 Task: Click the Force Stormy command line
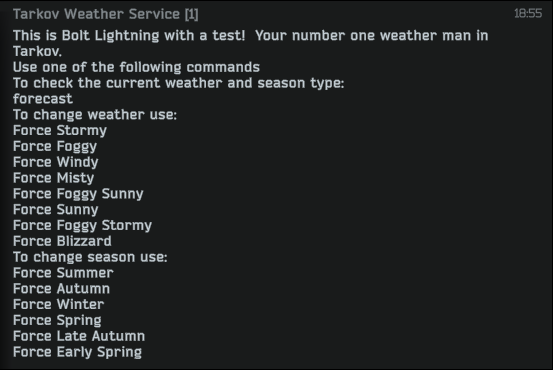[x=60, y=131]
